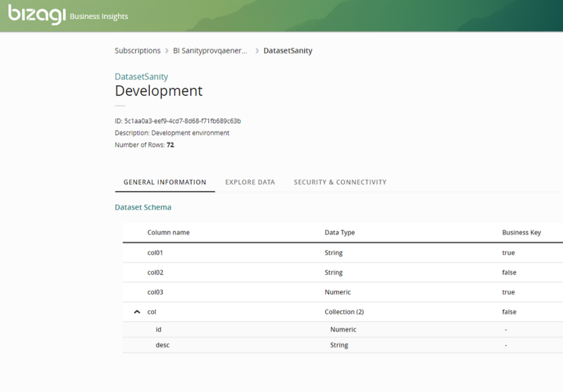The image size is (563, 392).
Task: Select the col02 row name
Action: point(155,272)
